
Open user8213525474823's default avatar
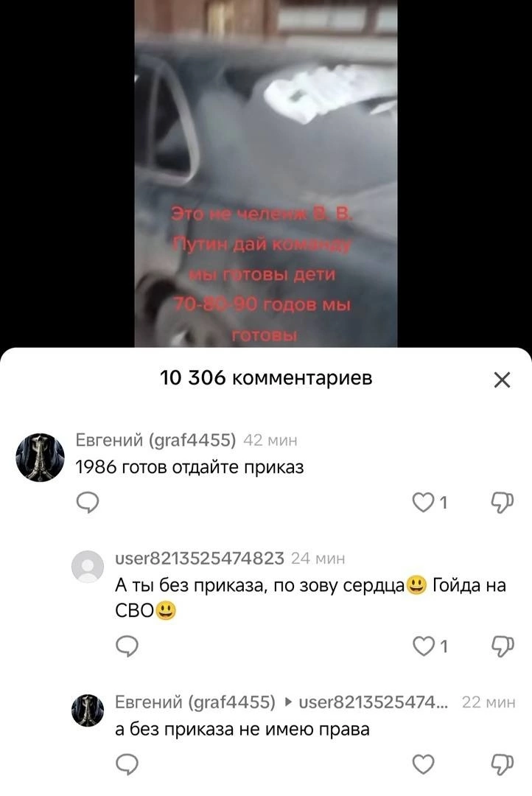tap(87, 566)
